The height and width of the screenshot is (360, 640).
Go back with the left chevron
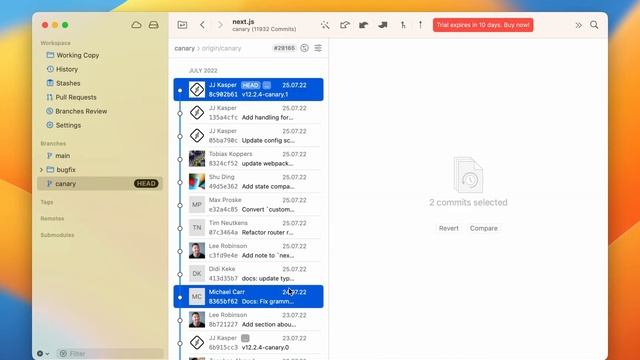coord(202,25)
